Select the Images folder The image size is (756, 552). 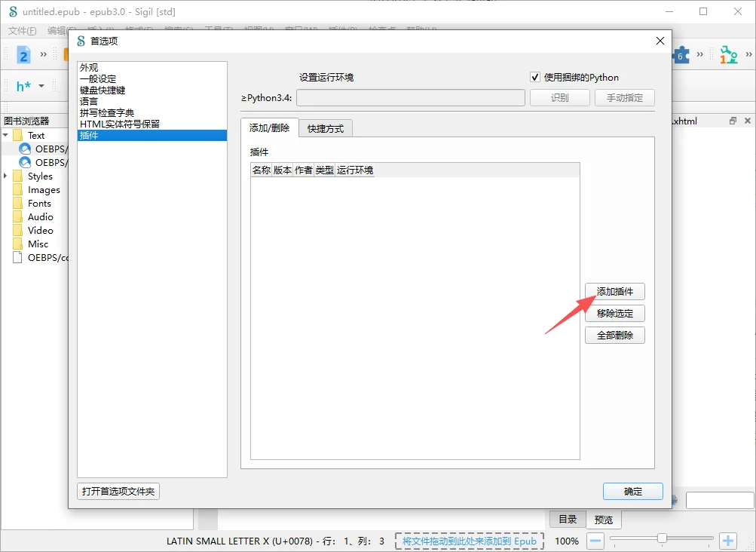44,189
